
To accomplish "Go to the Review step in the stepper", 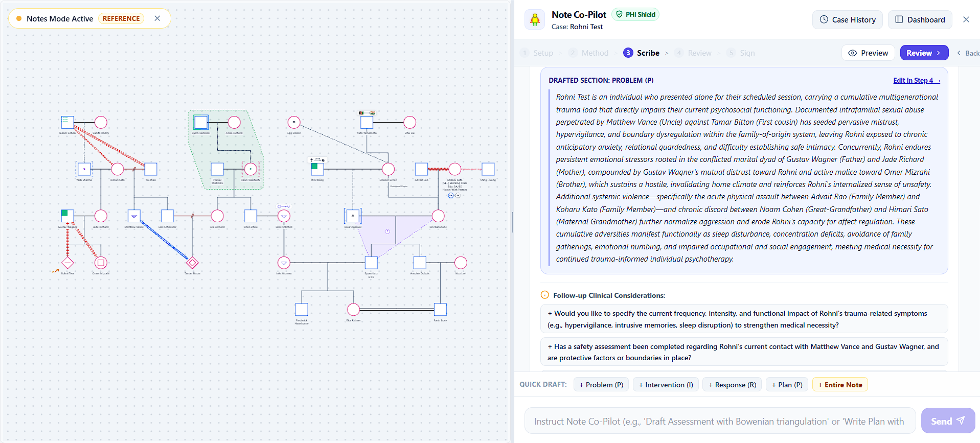I will coord(693,53).
